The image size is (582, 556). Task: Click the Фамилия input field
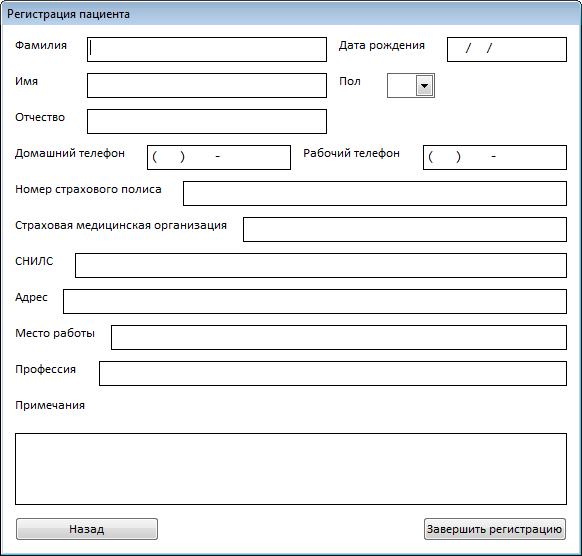click(207, 49)
